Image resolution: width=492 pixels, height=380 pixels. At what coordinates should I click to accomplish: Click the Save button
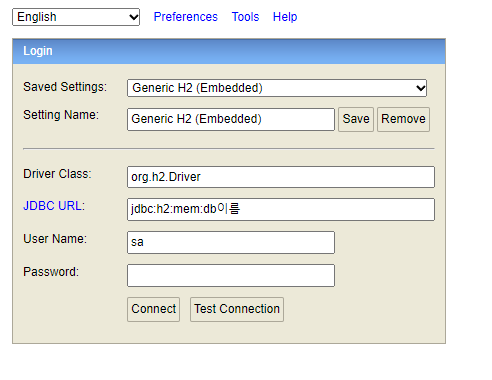tap(356, 119)
